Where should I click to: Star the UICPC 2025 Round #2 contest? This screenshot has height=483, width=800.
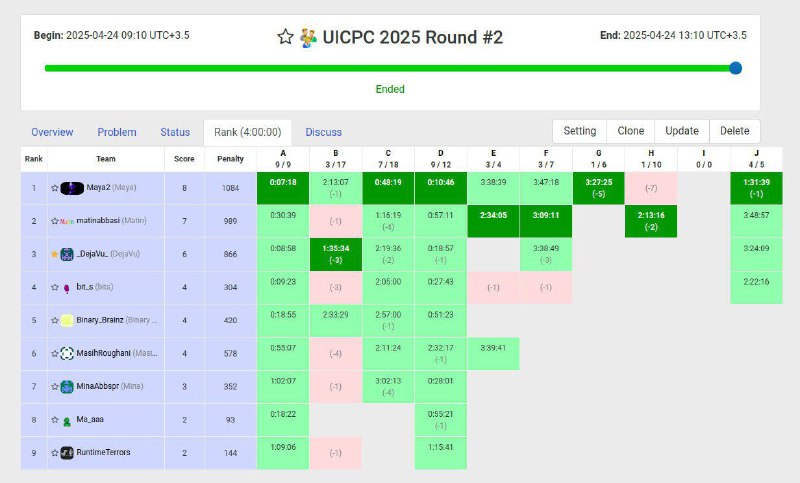coord(285,37)
